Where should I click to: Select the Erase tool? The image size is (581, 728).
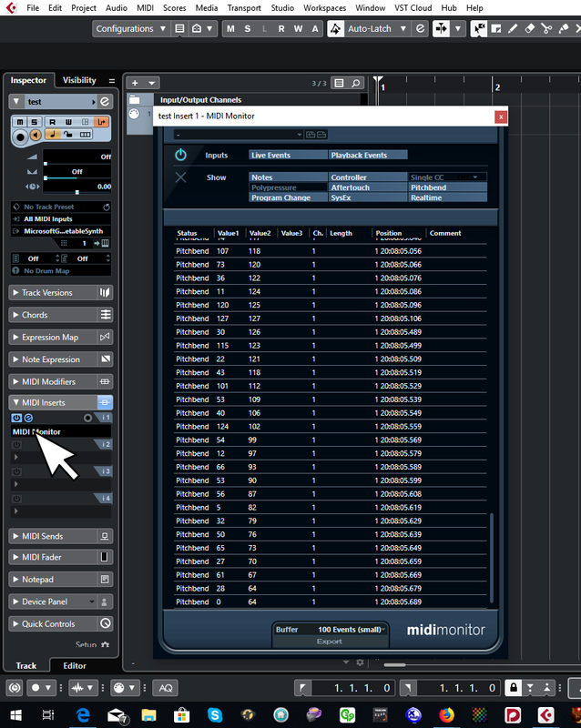coord(530,29)
